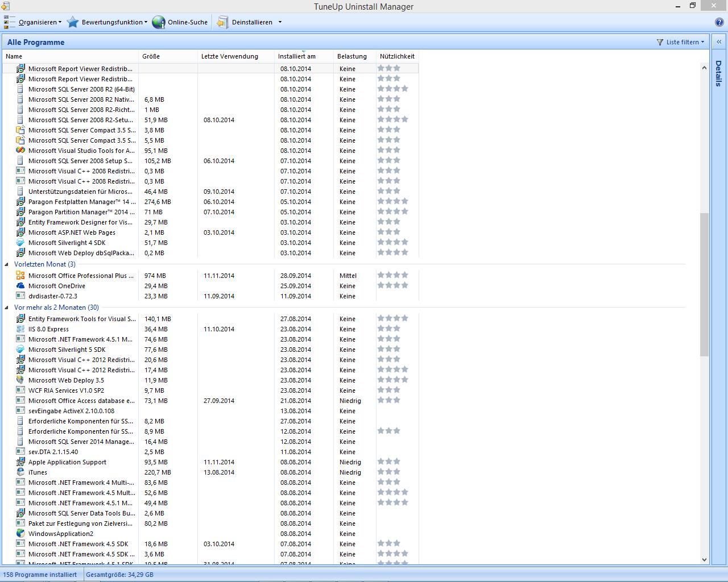This screenshot has width=728, height=582.
Task: Open the Liste filtern dropdown
Action: point(680,42)
